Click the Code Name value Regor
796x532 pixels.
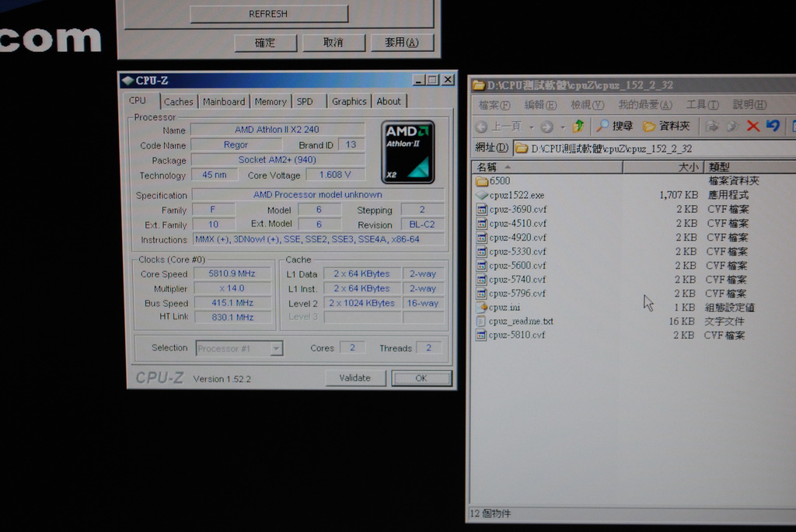click(x=236, y=145)
